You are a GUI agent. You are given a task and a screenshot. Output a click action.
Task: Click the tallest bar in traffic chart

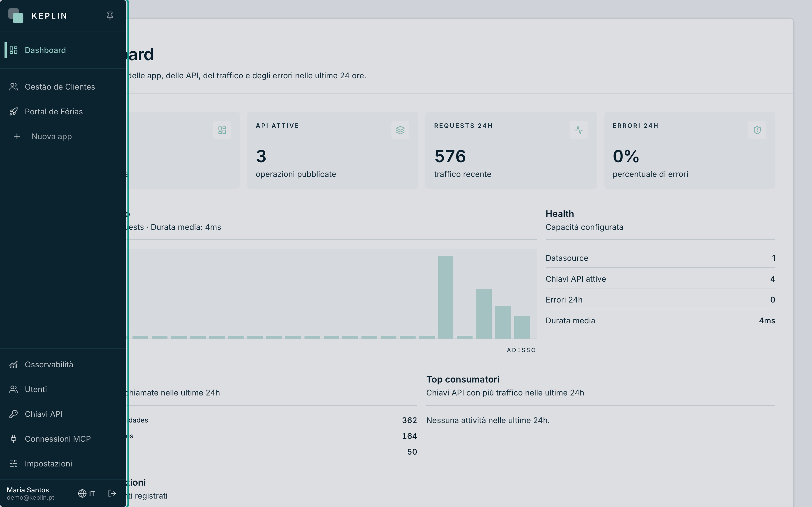pyautogui.click(x=445, y=297)
